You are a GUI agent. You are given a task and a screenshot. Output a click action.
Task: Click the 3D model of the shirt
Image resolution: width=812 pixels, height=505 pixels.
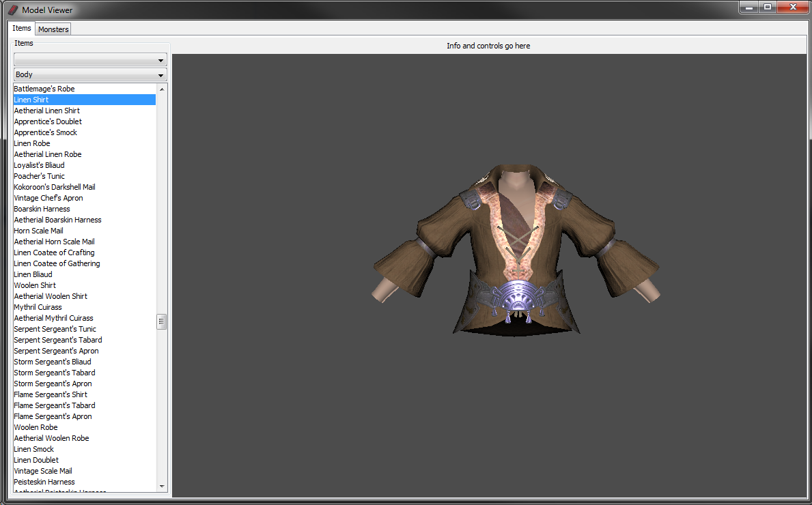pos(516,250)
